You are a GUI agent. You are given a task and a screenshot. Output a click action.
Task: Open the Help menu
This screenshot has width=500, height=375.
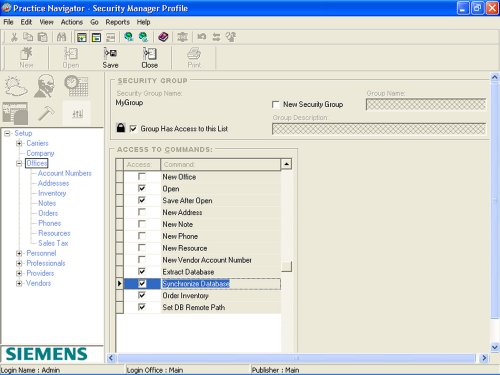tap(143, 22)
